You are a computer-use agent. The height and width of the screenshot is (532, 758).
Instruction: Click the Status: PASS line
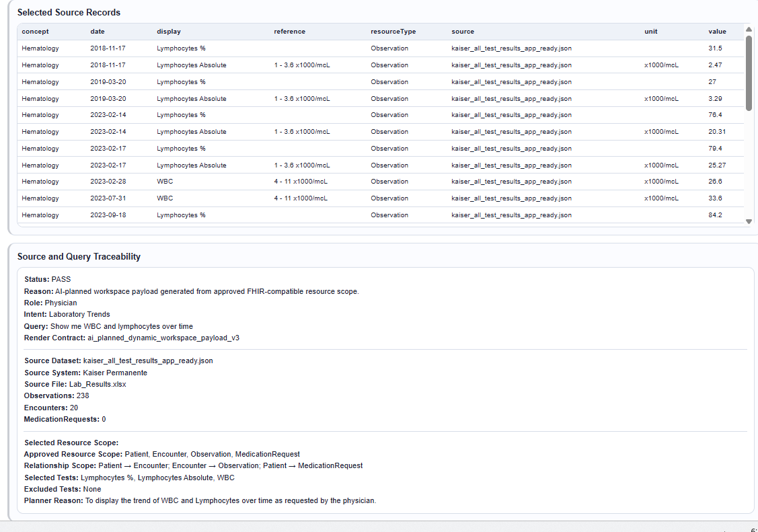47,279
